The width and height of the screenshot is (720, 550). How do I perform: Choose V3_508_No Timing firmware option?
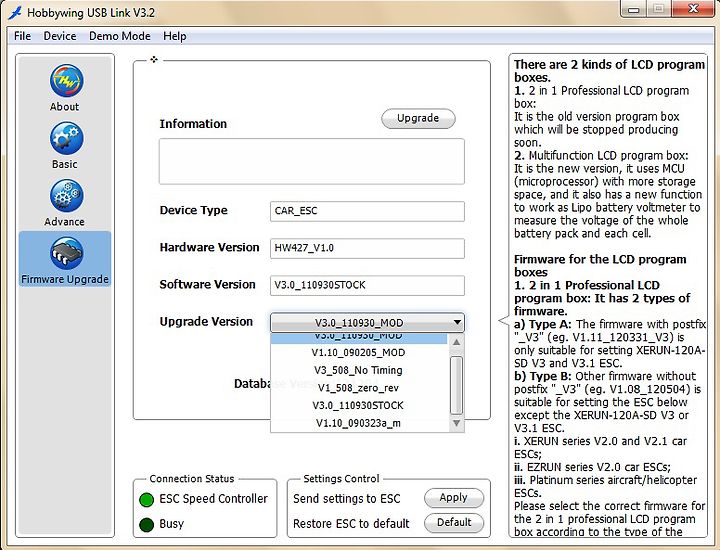[x=358, y=370]
